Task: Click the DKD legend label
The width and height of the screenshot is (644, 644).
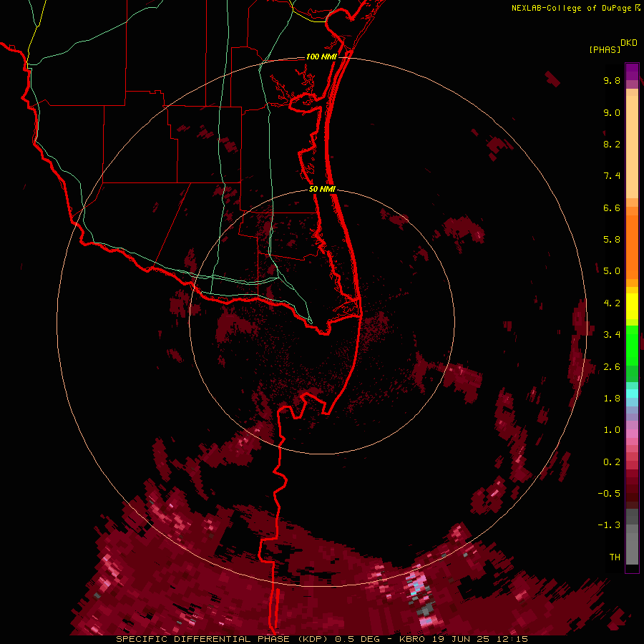Action: point(629,43)
